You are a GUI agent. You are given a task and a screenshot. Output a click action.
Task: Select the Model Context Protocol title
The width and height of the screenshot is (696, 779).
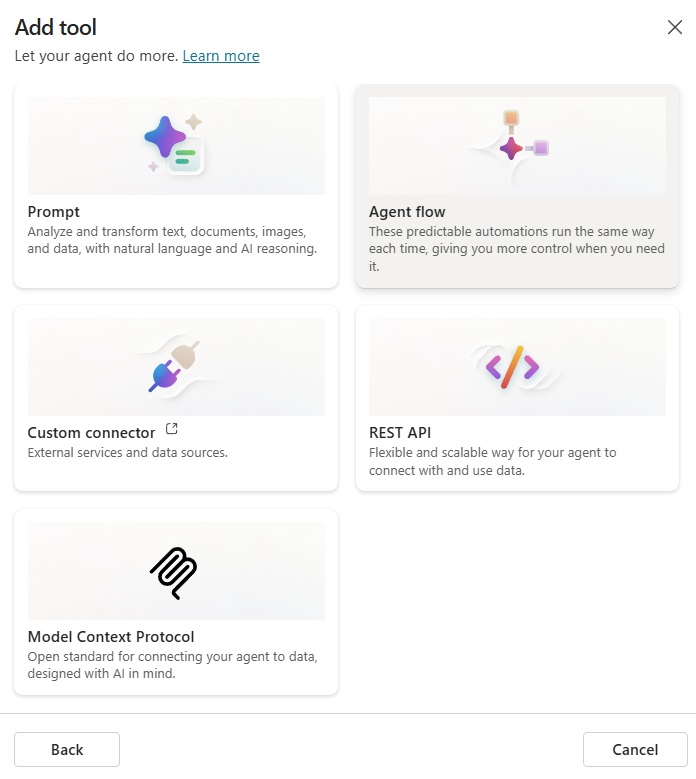111,637
